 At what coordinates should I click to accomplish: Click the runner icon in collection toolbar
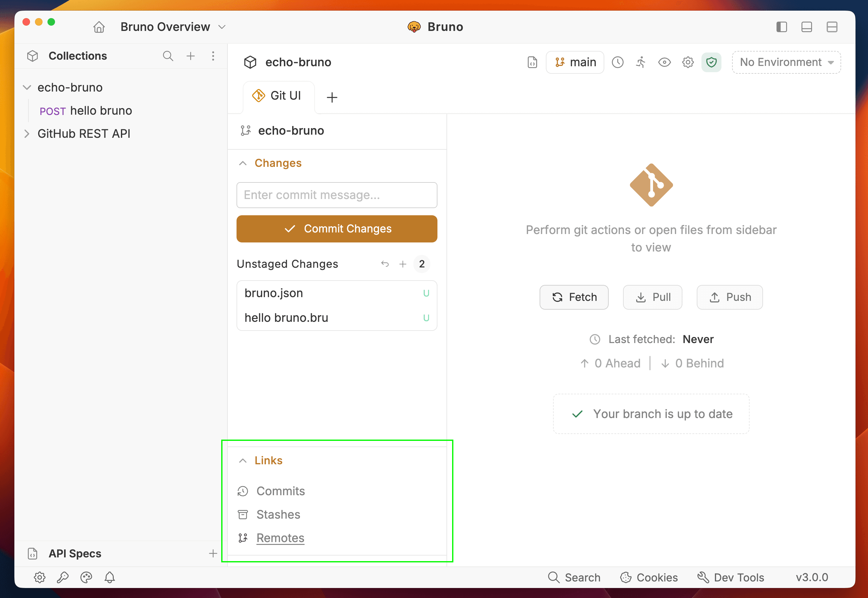641,62
